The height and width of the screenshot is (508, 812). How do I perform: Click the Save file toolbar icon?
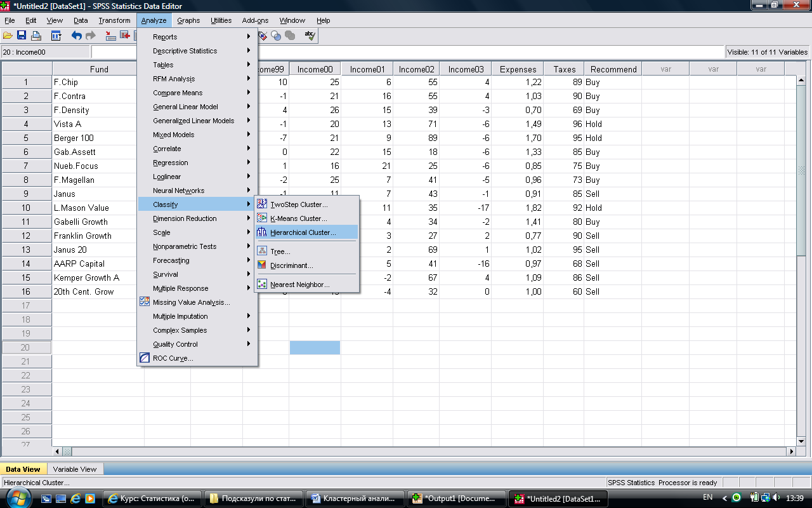pyautogui.click(x=22, y=36)
